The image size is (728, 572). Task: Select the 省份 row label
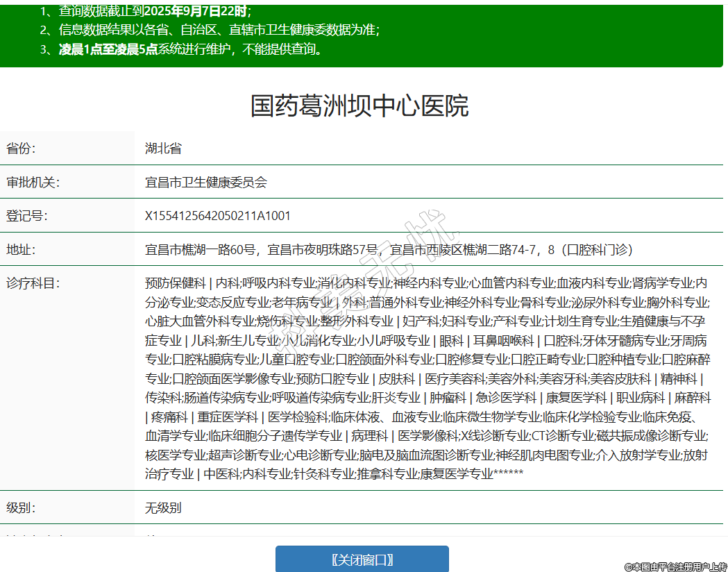pos(21,149)
